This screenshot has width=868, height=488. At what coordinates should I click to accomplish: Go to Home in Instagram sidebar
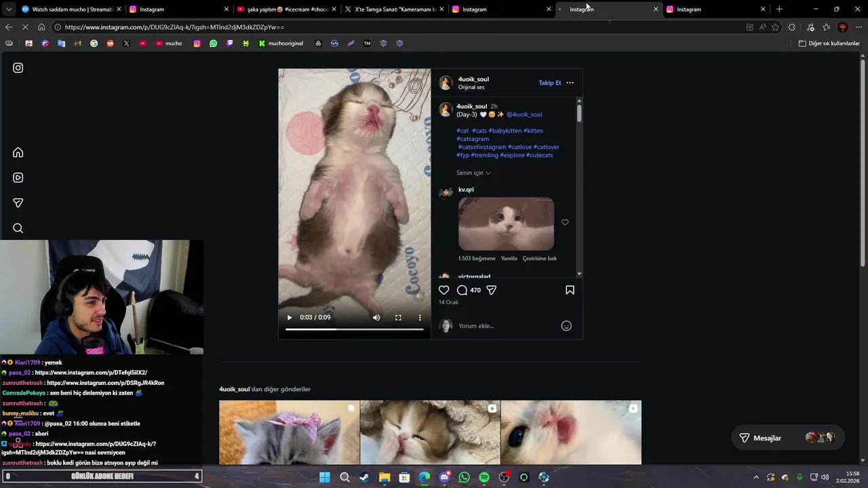tap(18, 152)
